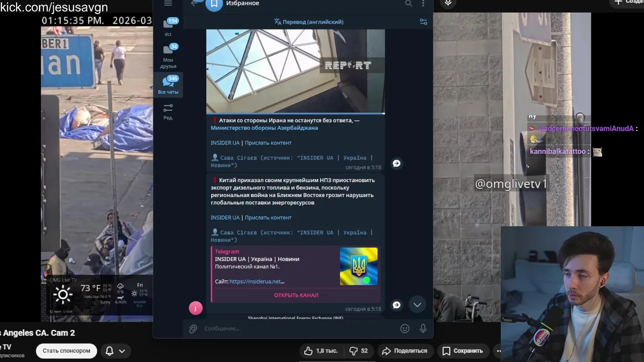The height and width of the screenshot is (362, 644).
Task: Attach a file with the paperclip icon
Action: point(193,329)
